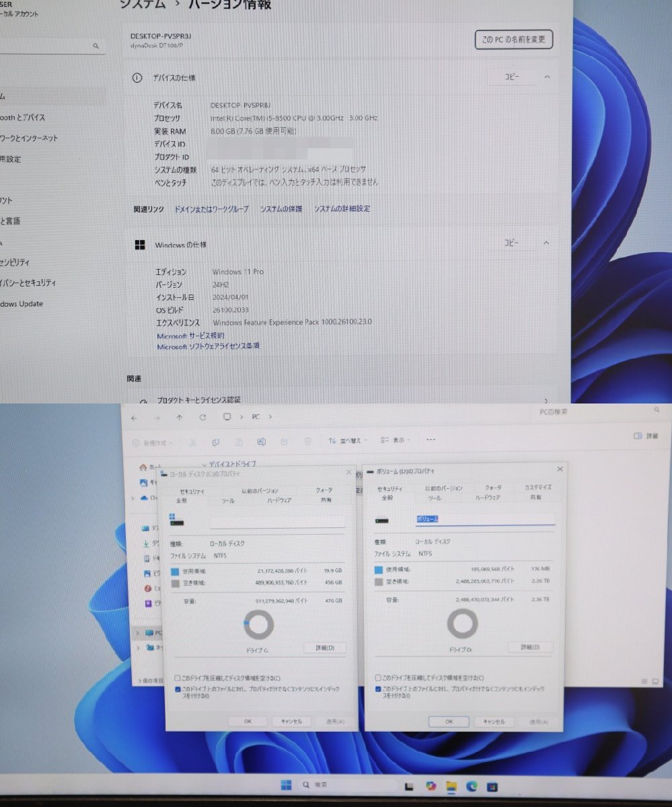The image size is (672, 807).
Task: Click OK in Volume (D:) properties
Action: (449, 722)
